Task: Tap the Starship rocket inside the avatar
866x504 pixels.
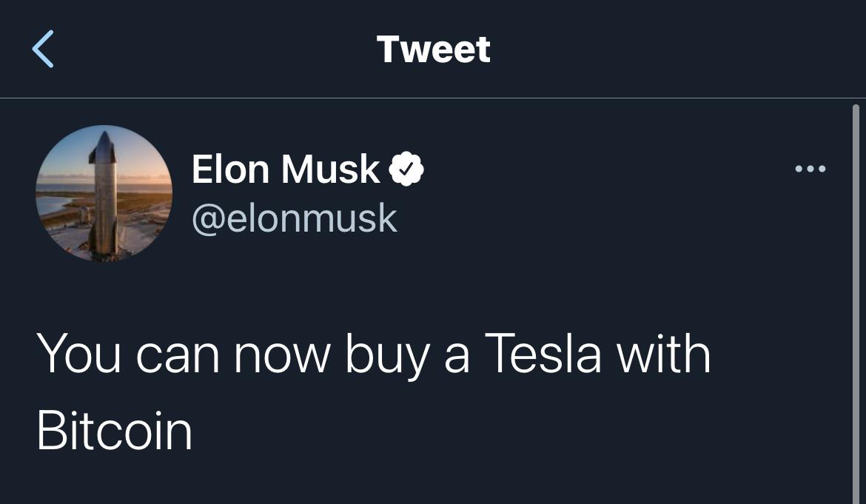Action: pos(103,193)
